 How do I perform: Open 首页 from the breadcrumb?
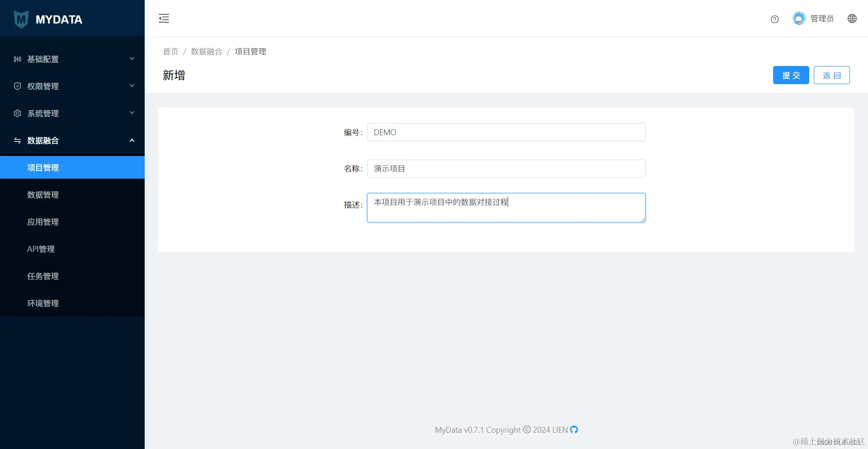point(170,52)
